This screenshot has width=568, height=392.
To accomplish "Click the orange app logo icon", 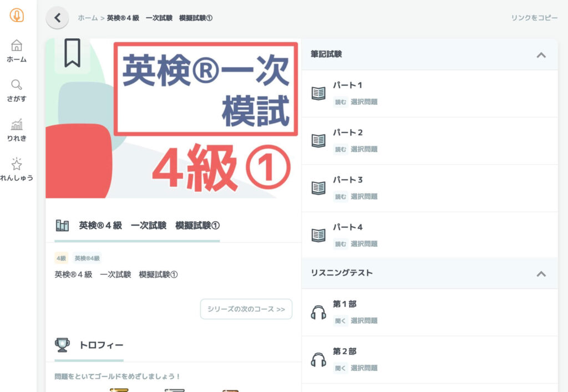I will click(x=17, y=16).
